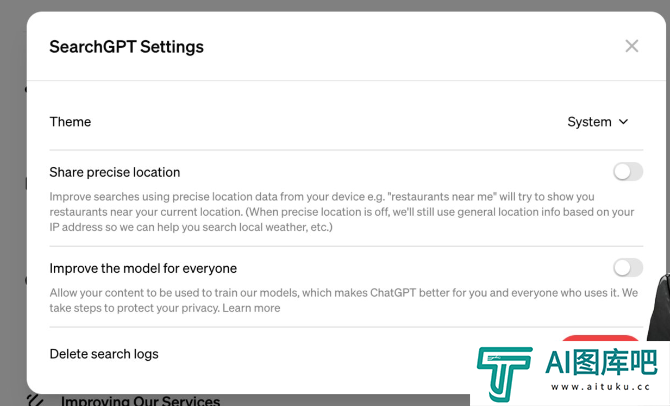Click the SearchGPT Settings title
This screenshot has width=670, height=406.
point(126,47)
